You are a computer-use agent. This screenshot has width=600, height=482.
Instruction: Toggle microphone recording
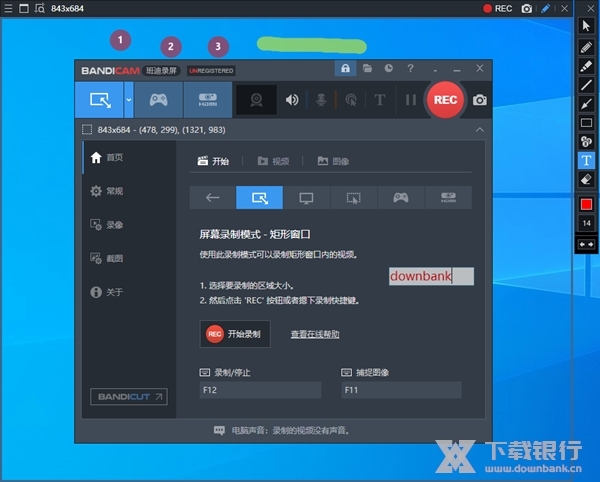click(x=321, y=100)
